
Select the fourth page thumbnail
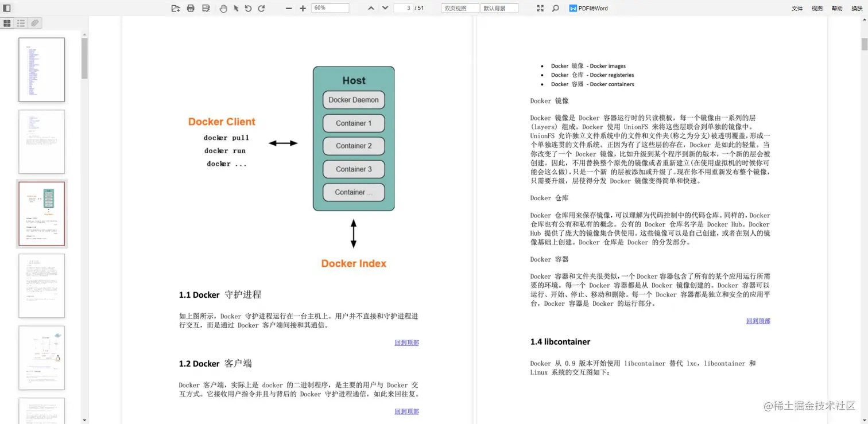[x=41, y=286]
